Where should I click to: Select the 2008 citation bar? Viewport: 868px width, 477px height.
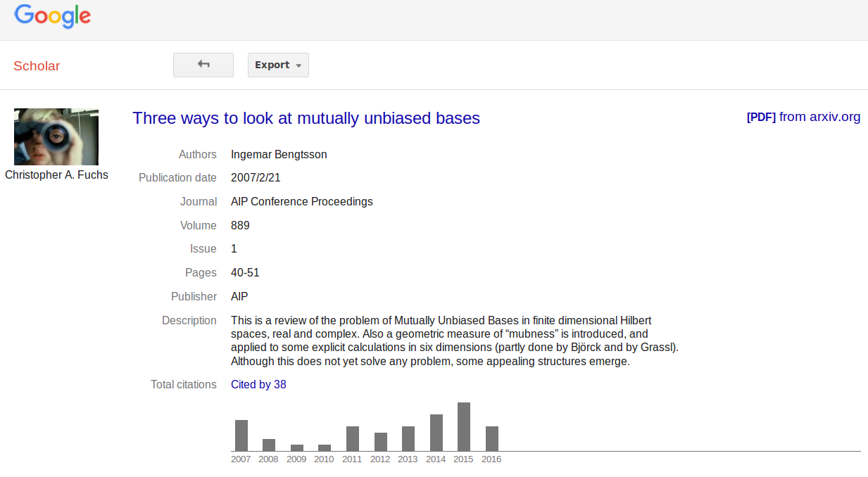269,445
